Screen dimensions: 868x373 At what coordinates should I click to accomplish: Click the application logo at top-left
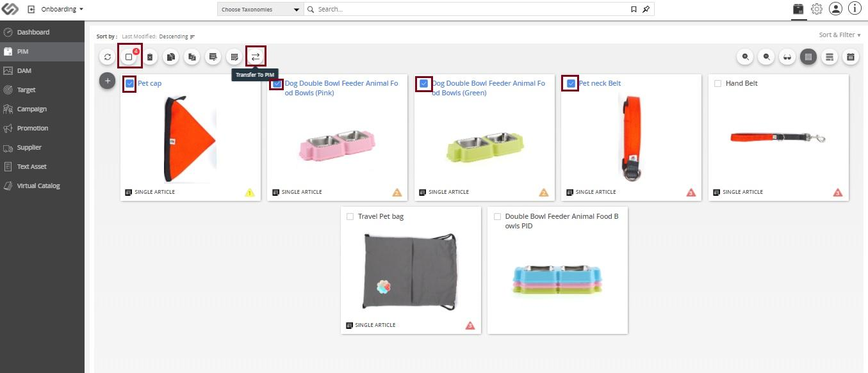pos(11,9)
